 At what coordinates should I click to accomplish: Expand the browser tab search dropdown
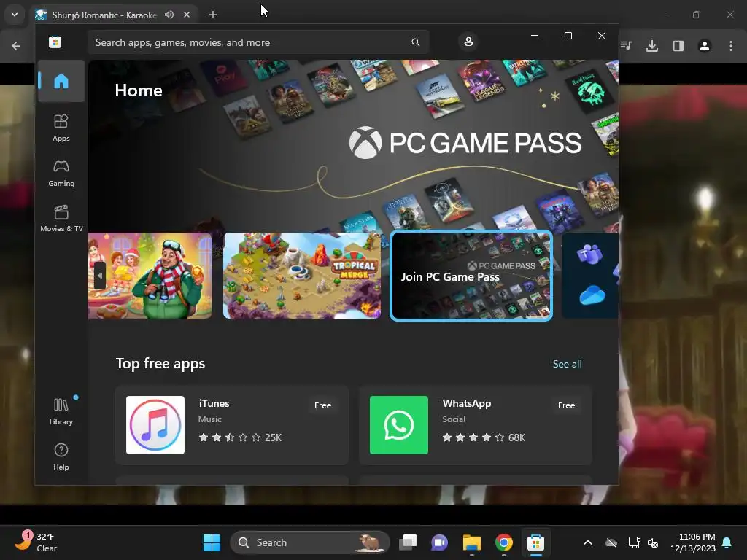click(x=15, y=15)
